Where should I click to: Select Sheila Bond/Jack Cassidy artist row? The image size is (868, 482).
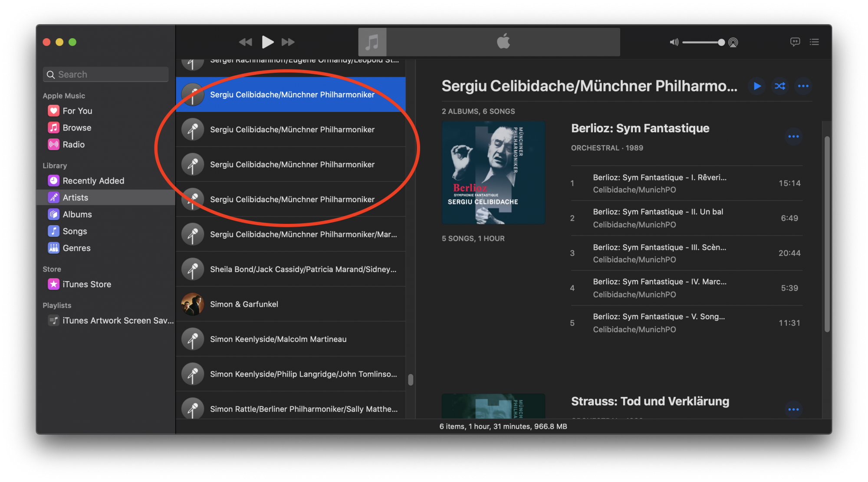pyautogui.click(x=291, y=269)
